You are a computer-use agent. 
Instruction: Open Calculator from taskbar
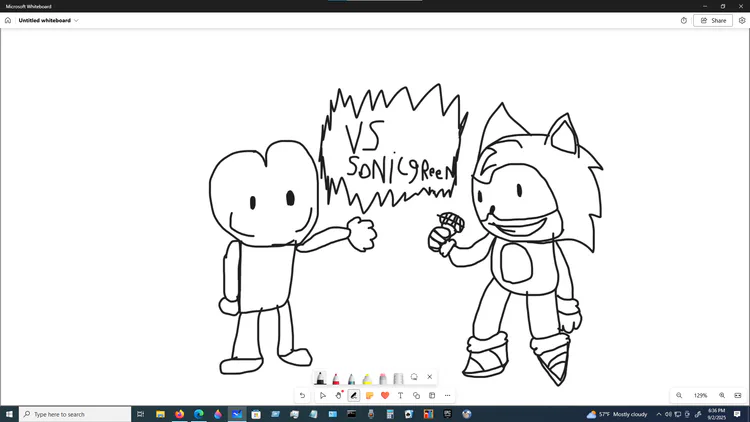pyautogui.click(x=390, y=414)
